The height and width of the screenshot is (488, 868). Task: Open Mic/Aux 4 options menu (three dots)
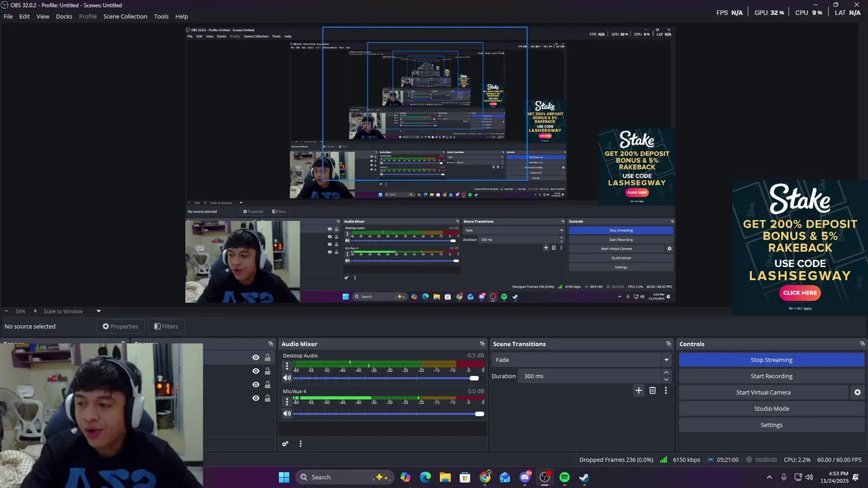tap(287, 402)
